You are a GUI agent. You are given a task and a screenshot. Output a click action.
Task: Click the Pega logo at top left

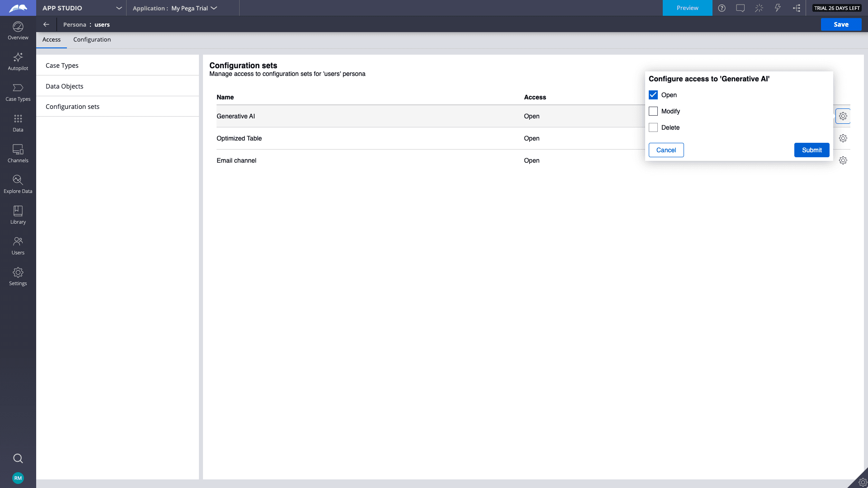(18, 8)
